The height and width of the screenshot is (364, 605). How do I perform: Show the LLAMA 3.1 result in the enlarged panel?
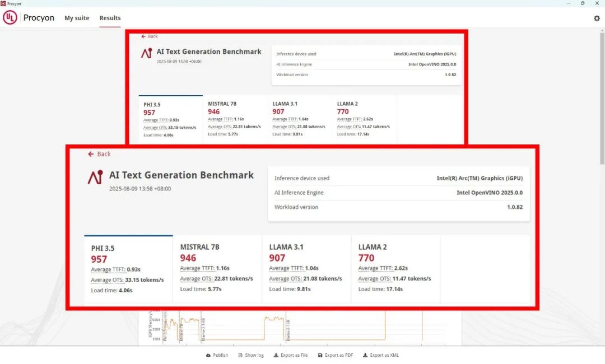(306, 269)
